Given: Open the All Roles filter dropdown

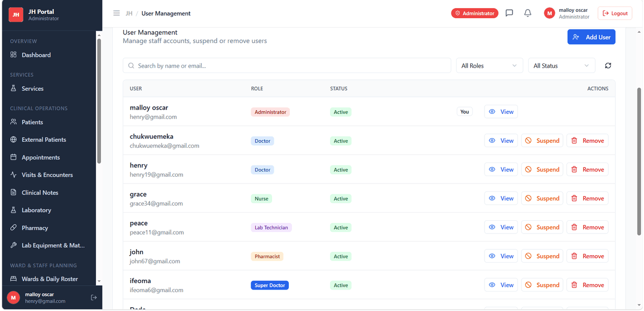Looking at the screenshot, I should tap(489, 66).
